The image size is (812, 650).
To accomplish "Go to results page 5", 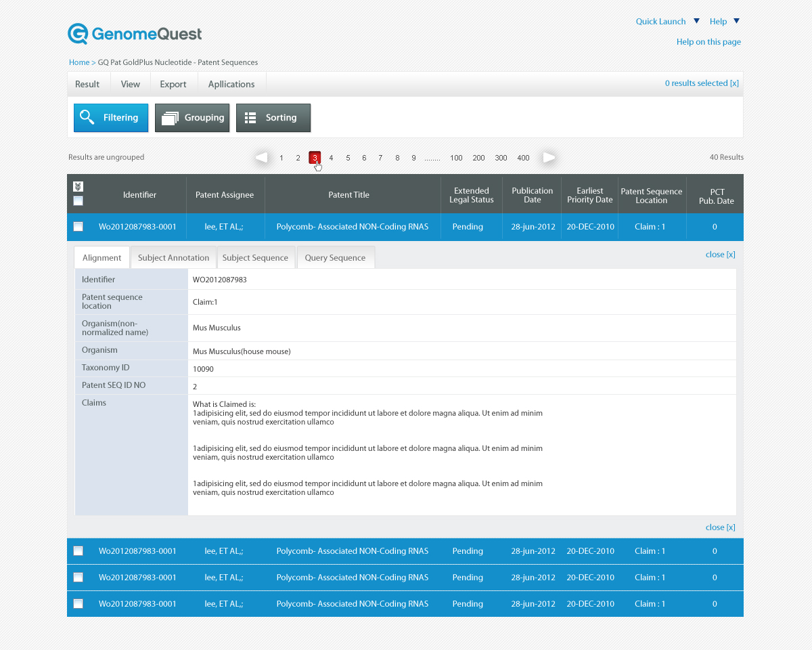I will 348,158.
